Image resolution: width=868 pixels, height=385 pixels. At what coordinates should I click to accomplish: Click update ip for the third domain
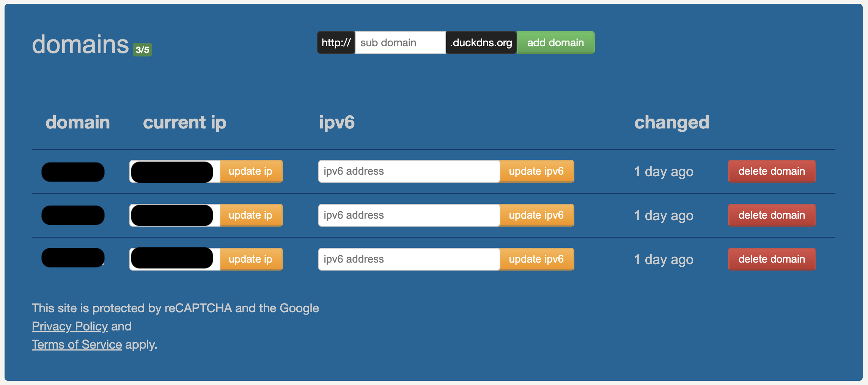pos(251,259)
